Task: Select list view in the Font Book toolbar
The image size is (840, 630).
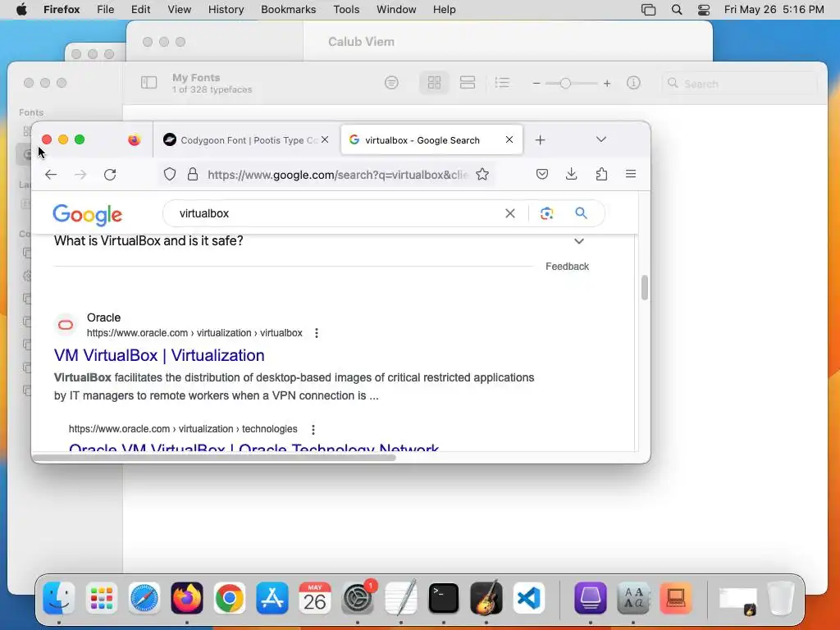Action: 502,83
